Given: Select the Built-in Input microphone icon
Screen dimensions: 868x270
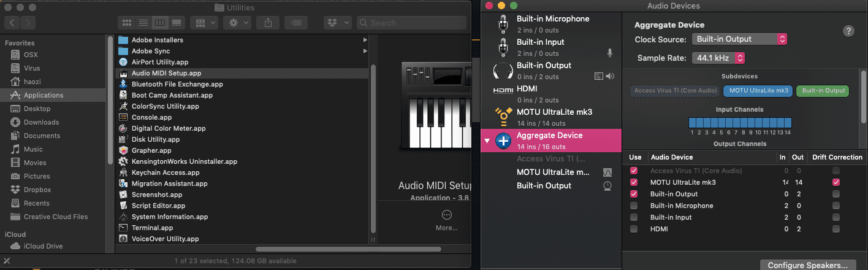Looking at the screenshot, I should point(503,47).
